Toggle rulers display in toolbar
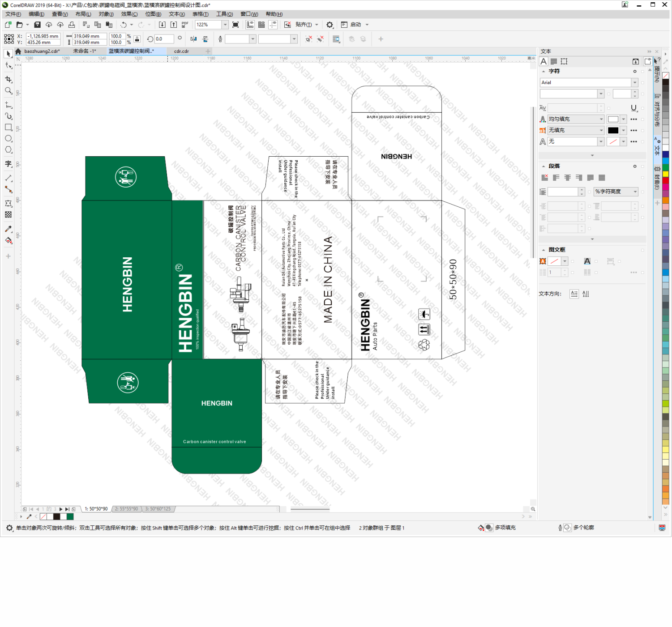 250,25
